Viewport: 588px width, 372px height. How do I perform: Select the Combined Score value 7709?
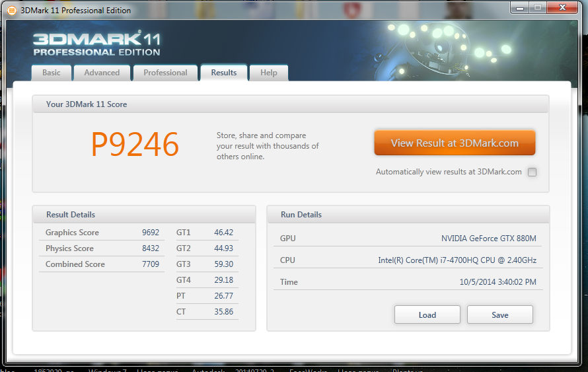(151, 264)
